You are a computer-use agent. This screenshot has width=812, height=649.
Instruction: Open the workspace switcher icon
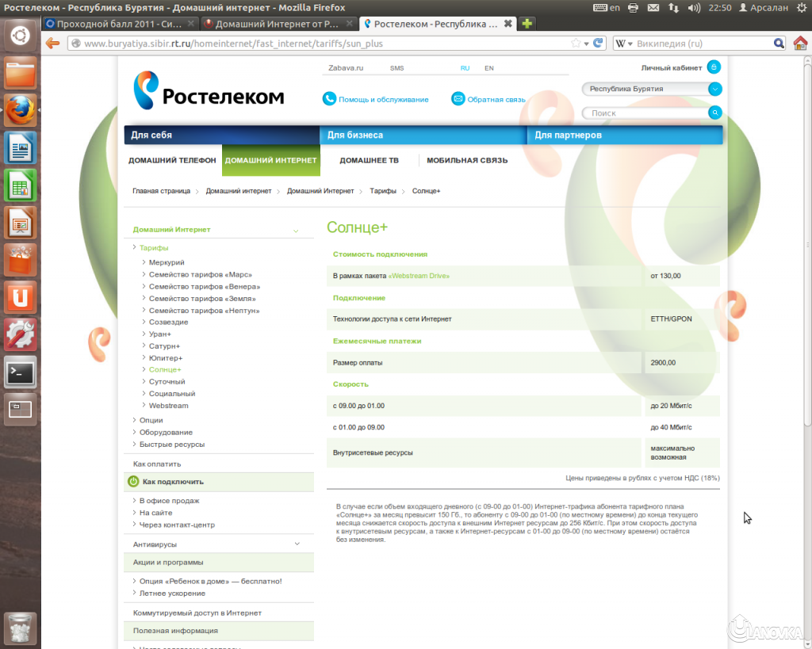pos(20,410)
